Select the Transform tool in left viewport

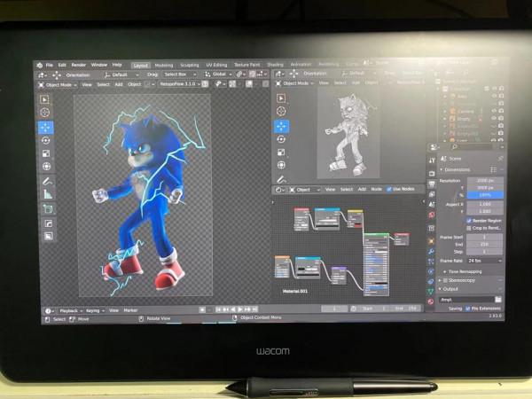click(45, 167)
